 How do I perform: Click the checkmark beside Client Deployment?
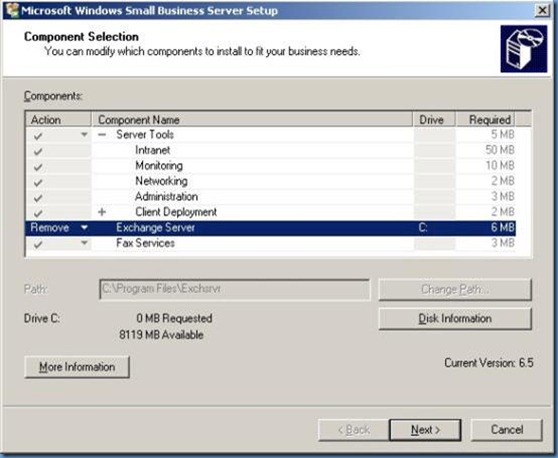pos(38,213)
